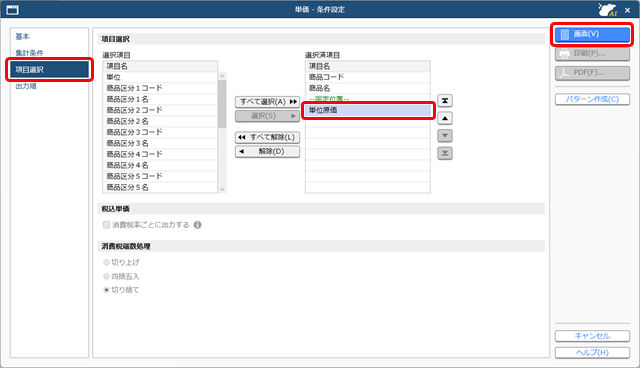The image size is (640, 368).
Task: Select 商品名 in 選択済項目 list
Action: [x=368, y=88]
